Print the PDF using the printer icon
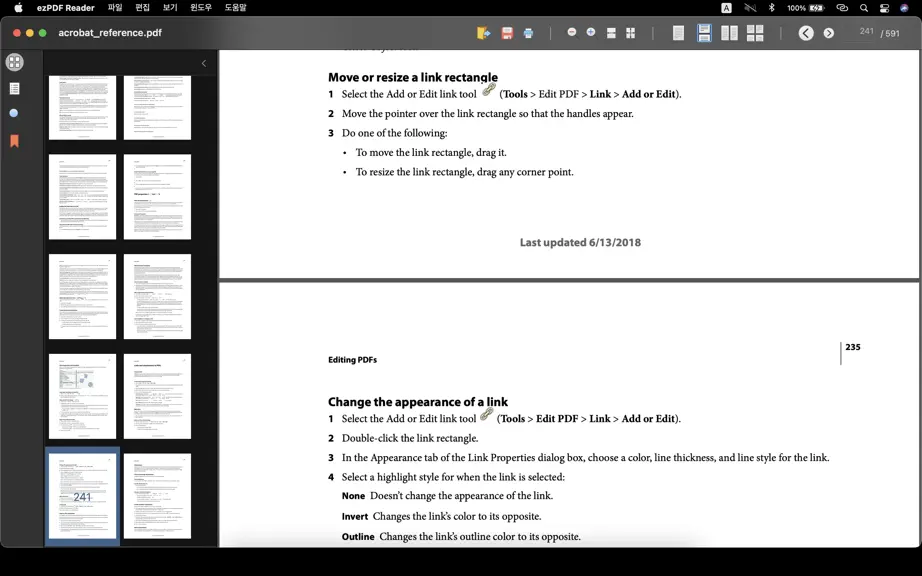The width and height of the screenshot is (922, 576). (528, 33)
